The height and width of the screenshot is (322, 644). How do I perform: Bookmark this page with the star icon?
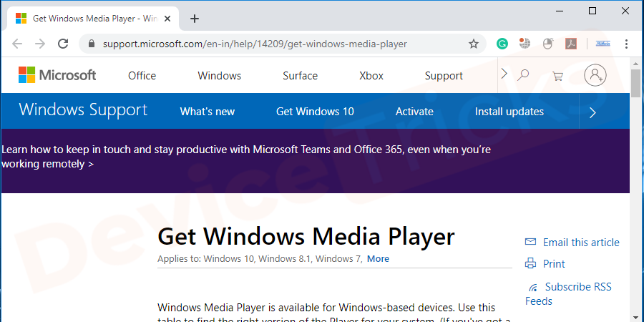pyautogui.click(x=473, y=44)
